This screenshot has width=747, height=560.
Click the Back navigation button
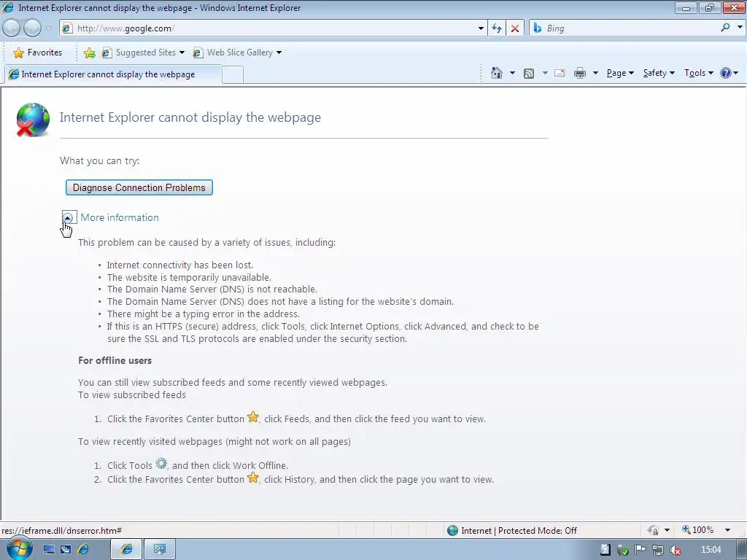(11, 28)
